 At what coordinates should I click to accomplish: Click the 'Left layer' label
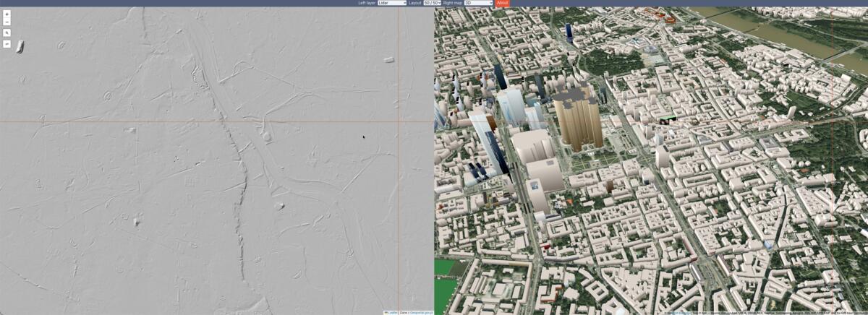[x=367, y=3]
